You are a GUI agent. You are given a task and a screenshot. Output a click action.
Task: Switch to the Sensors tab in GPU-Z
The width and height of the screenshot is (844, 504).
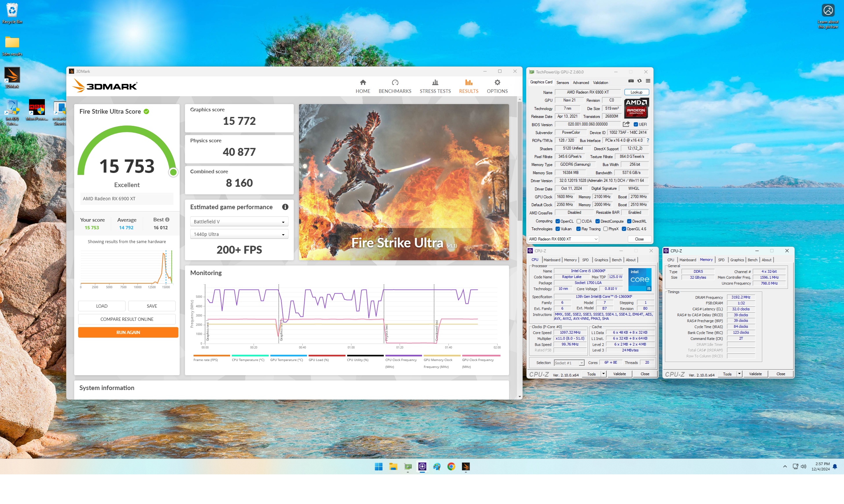(x=562, y=83)
